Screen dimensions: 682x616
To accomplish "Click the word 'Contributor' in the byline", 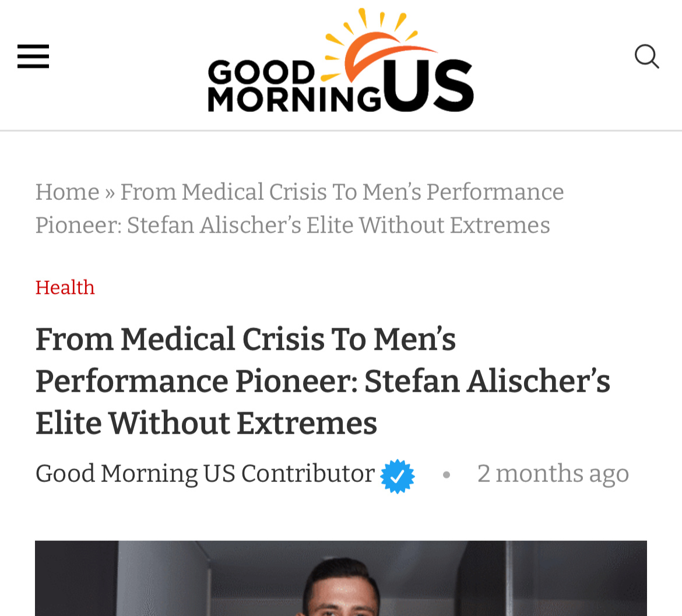I will click(307, 474).
